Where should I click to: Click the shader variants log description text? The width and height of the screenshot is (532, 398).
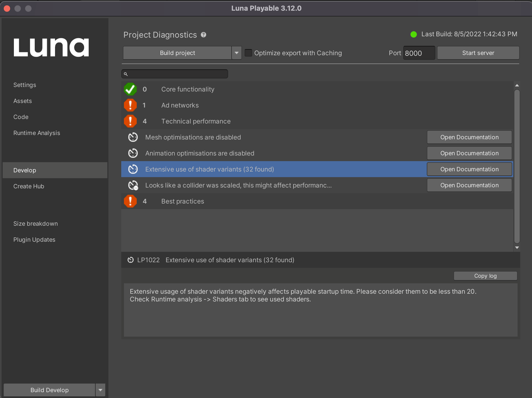point(303,295)
